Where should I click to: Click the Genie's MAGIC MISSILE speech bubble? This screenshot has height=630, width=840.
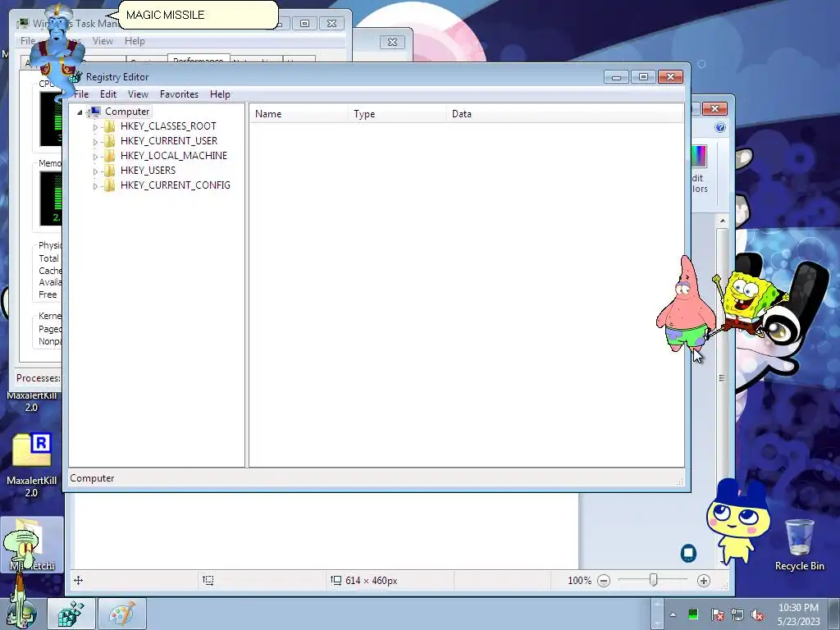point(199,15)
